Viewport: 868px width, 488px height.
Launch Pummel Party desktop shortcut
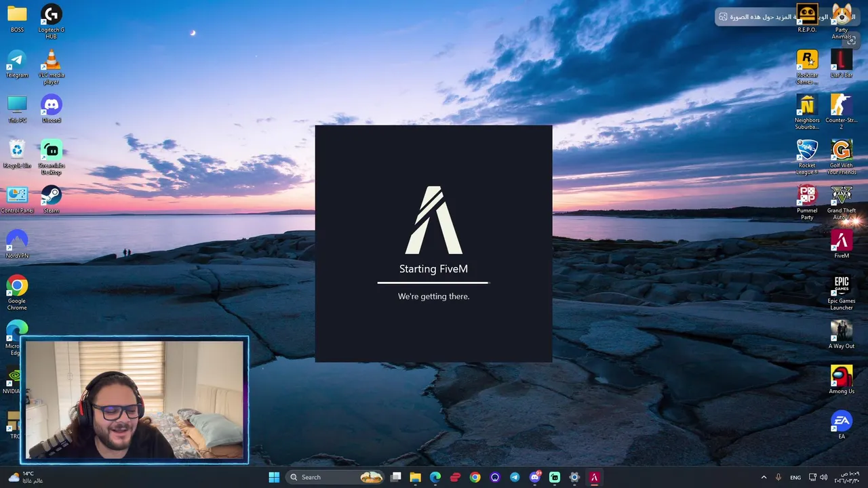click(x=807, y=202)
